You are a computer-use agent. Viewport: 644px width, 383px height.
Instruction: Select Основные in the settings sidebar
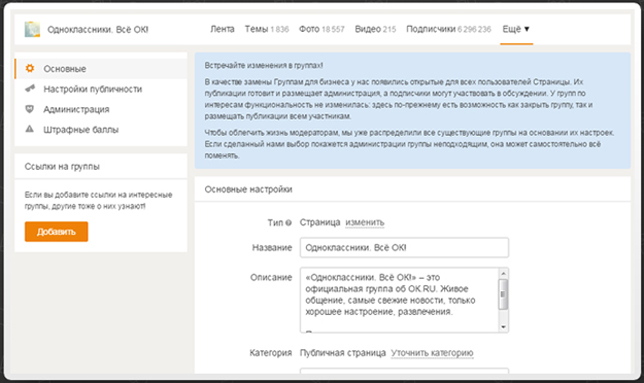point(101,69)
